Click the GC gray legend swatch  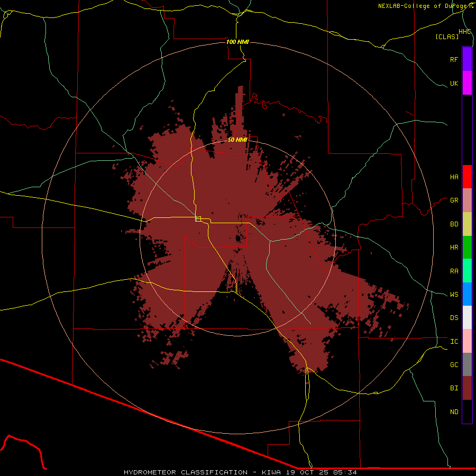coord(467,364)
